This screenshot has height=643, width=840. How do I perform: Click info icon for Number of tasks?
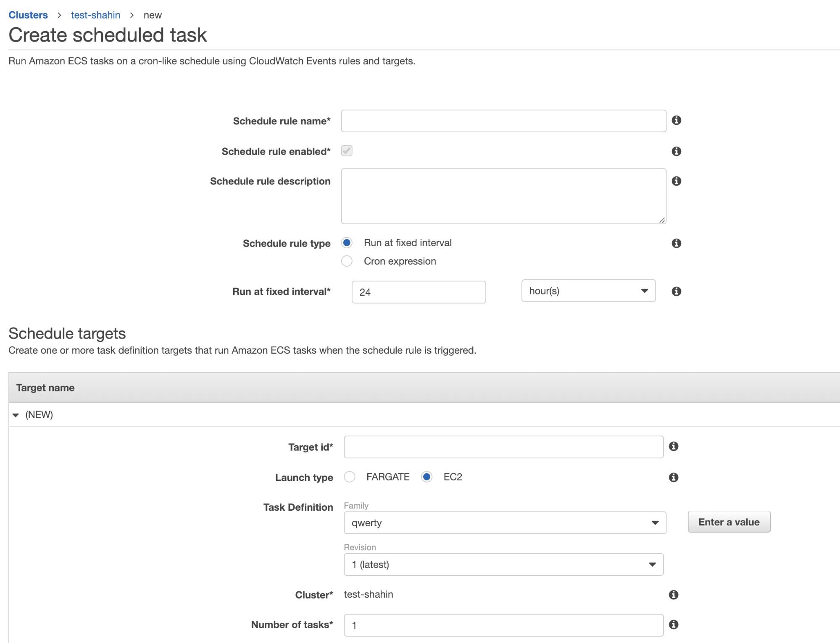pyautogui.click(x=674, y=625)
